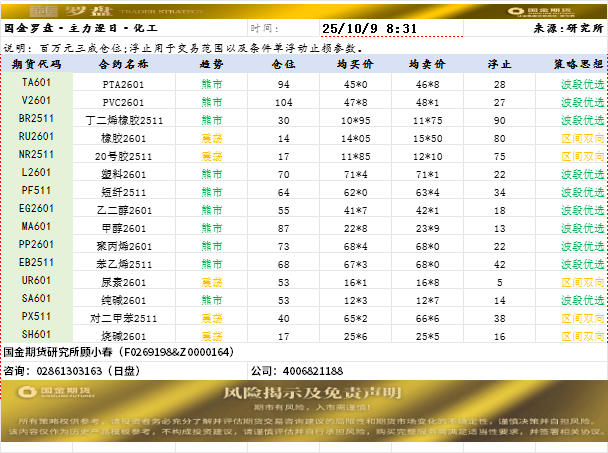
Task: Click sell price 66*6 in PX511 row
Action: pos(427,318)
